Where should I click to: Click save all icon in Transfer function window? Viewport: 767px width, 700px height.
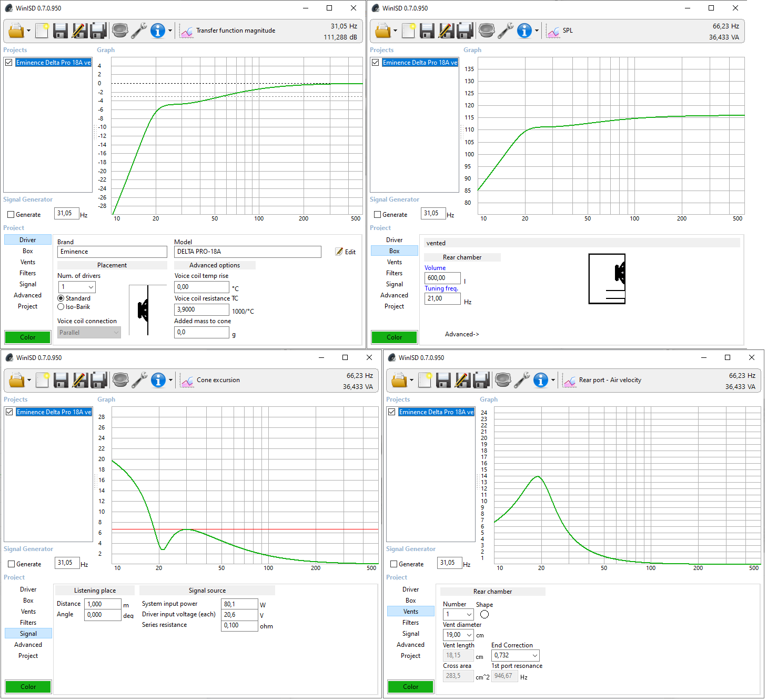[x=98, y=31]
